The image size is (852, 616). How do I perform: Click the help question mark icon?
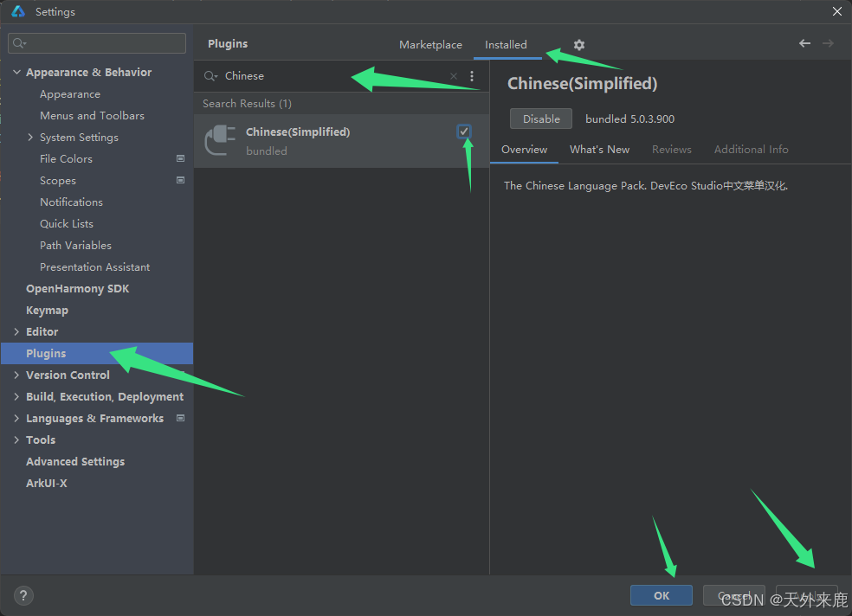pyautogui.click(x=23, y=596)
